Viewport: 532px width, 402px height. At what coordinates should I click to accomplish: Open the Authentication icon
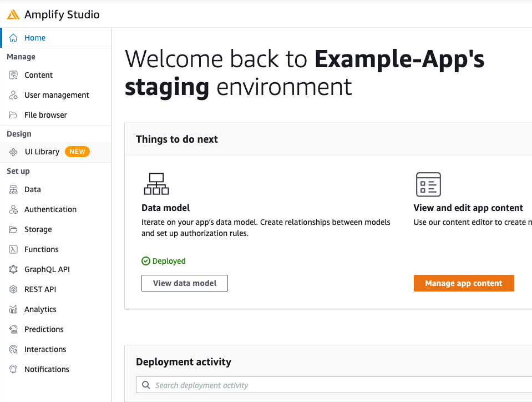12,209
